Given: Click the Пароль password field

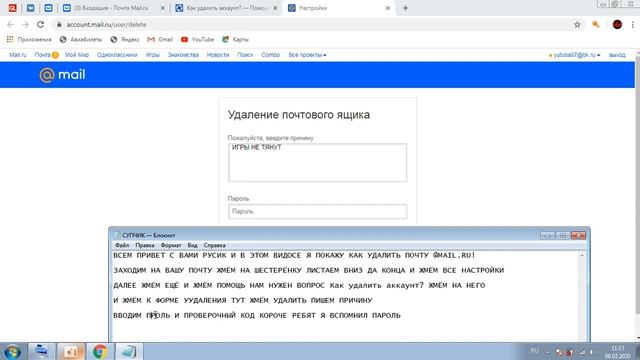Looking at the screenshot, I should [318, 211].
